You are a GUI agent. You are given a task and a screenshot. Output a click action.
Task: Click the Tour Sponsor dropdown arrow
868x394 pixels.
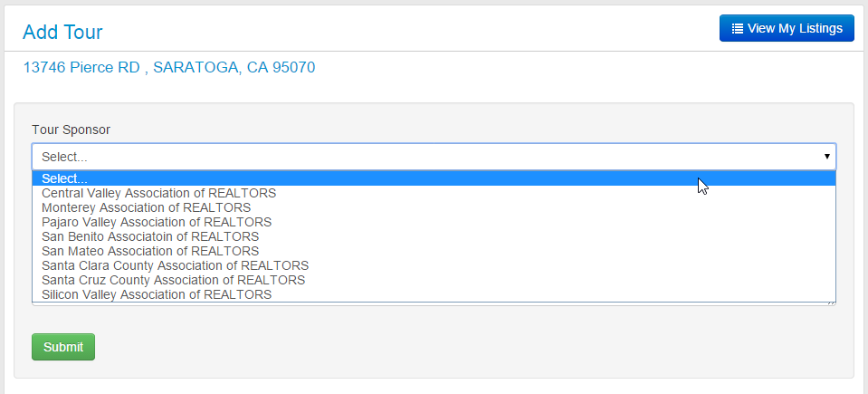pos(826,157)
